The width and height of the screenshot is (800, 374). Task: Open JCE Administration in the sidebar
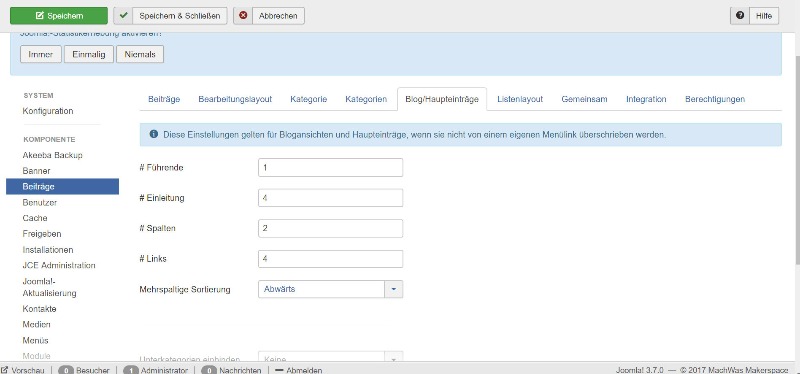[59, 265]
